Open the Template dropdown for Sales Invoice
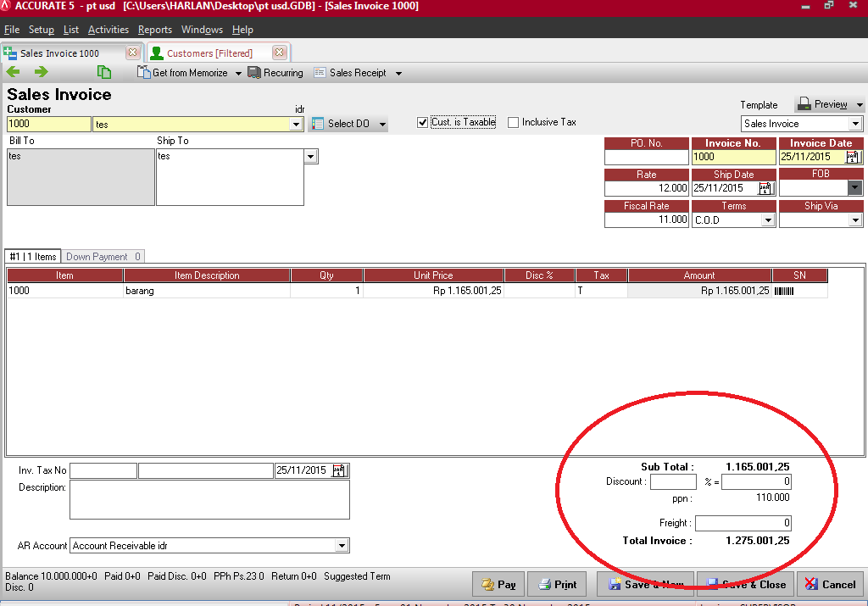Image resolution: width=868 pixels, height=606 pixels. (855, 124)
